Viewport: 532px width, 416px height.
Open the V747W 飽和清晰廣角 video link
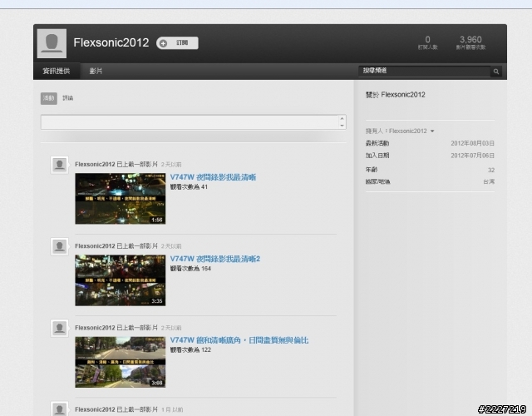click(x=239, y=340)
